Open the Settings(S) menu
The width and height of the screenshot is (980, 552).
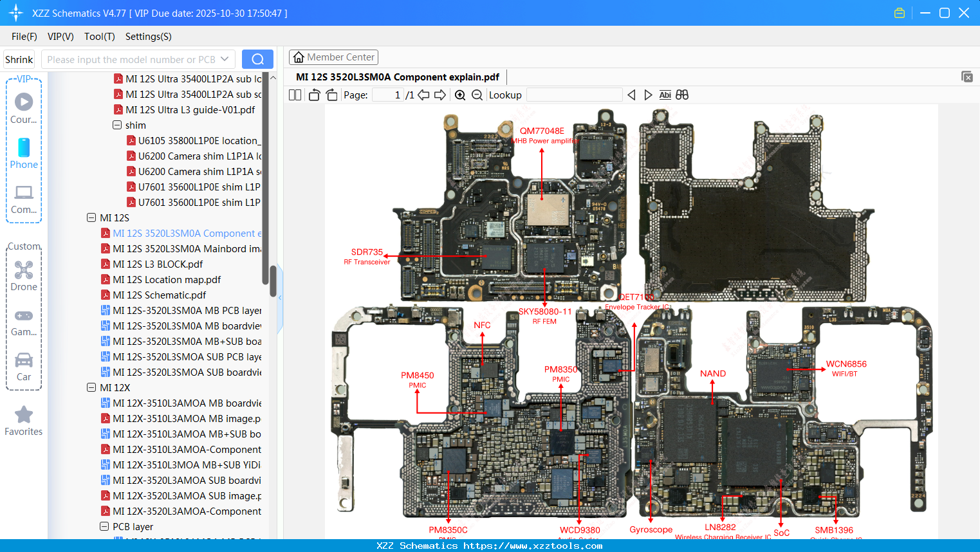(148, 37)
